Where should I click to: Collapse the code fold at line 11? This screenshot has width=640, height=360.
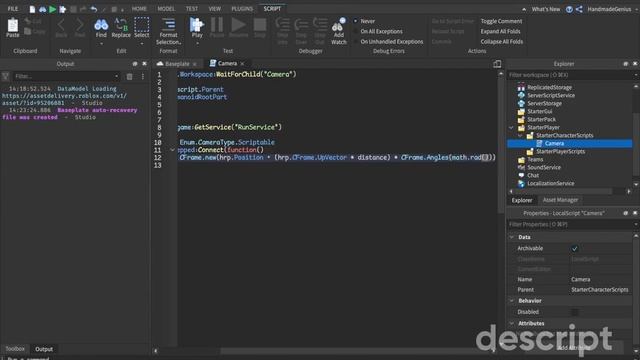click(172, 150)
